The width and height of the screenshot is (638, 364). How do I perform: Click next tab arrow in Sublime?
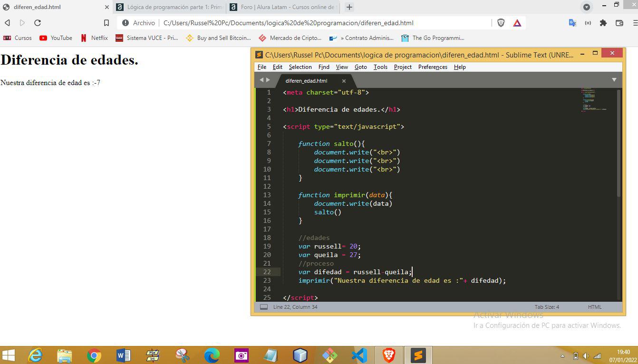point(268,80)
